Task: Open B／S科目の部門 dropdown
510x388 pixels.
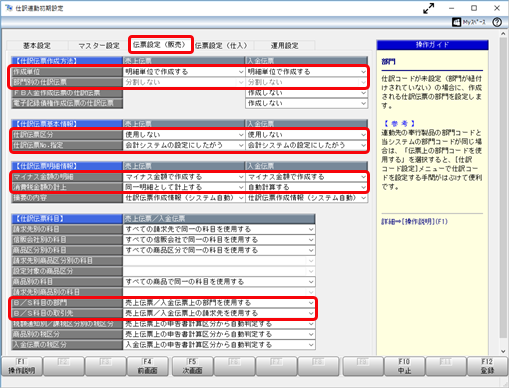Action: [x=219, y=303]
